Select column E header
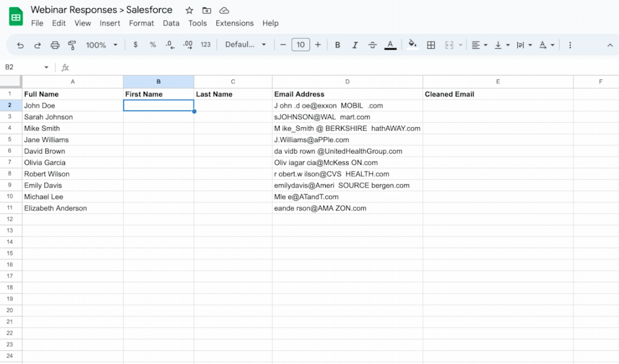 (x=498, y=82)
